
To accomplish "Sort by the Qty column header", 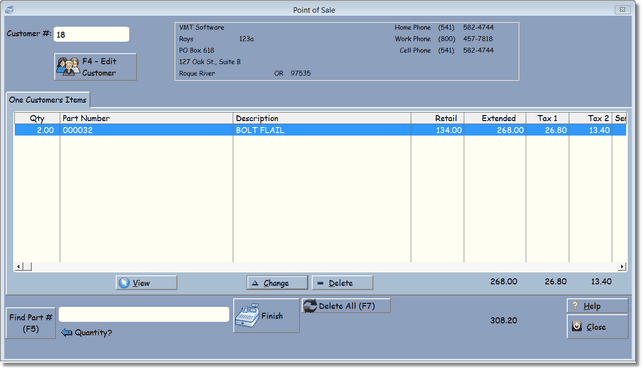I will [x=37, y=118].
